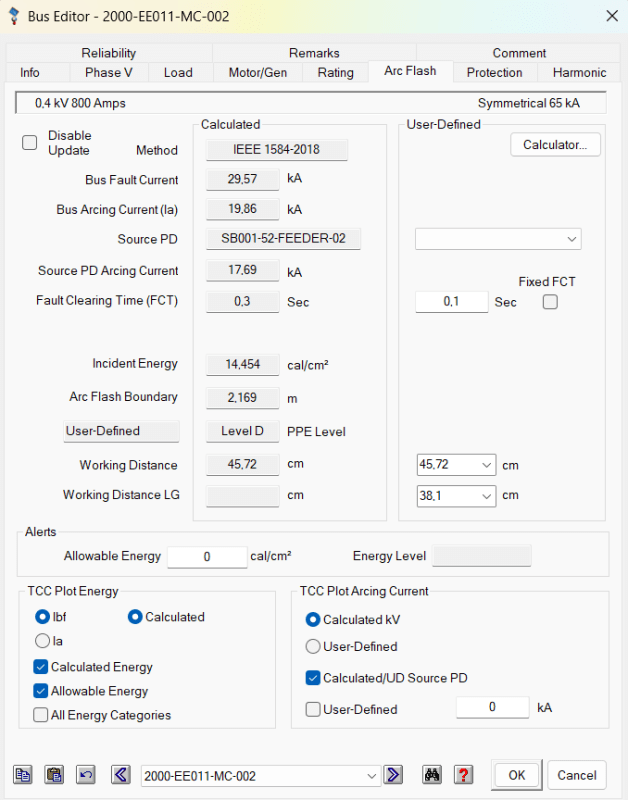Screen dimensions: 628x800
Task: Click the copy icon at bottom left
Action: 23,775
